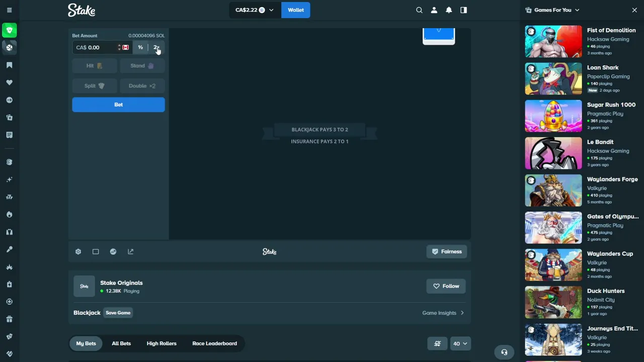Open the green Casino section icon
This screenshot has width=644, height=362.
[x=9, y=30]
